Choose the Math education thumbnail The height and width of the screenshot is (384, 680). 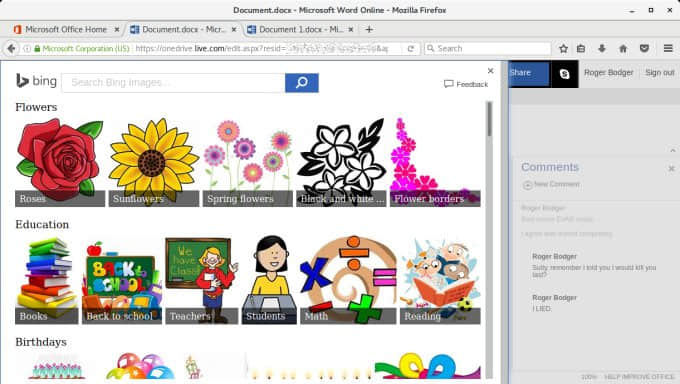pyautogui.click(x=348, y=280)
